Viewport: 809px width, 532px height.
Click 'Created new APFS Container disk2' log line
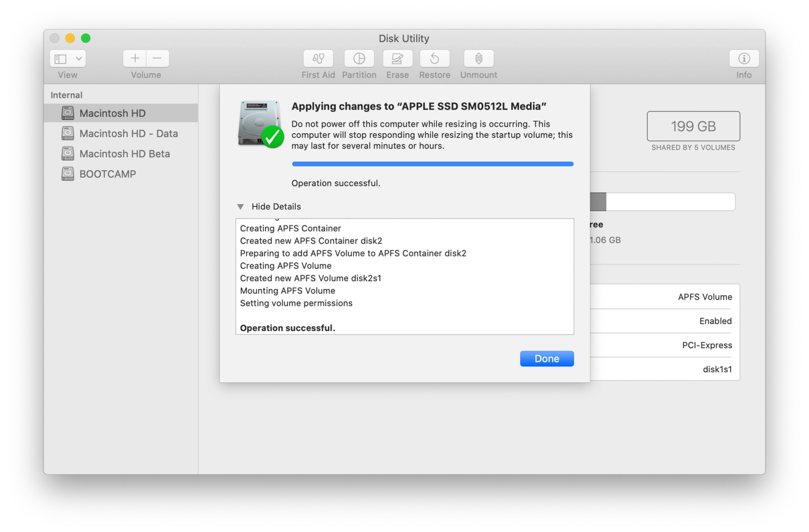pos(311,241)
